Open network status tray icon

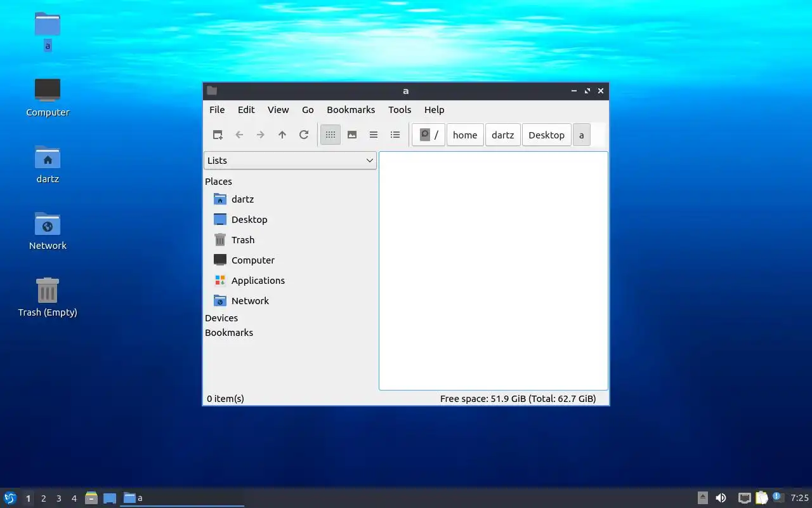pos(745,498)
